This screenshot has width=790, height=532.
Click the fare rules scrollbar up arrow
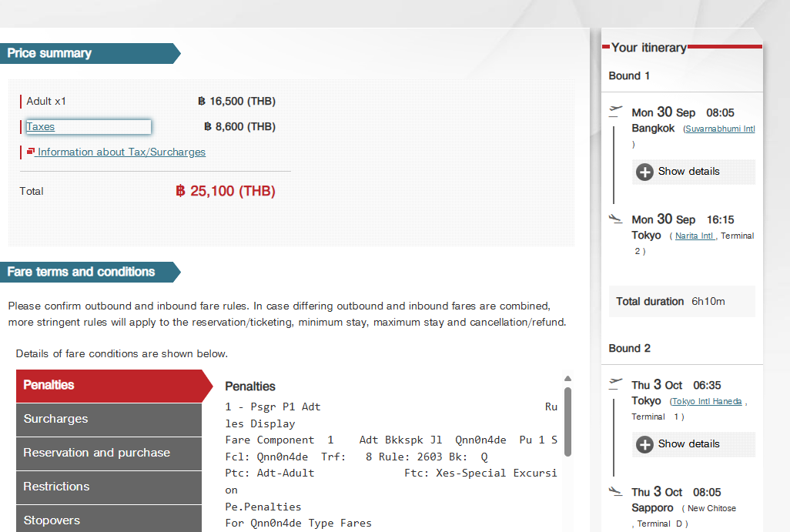point(567,378)
